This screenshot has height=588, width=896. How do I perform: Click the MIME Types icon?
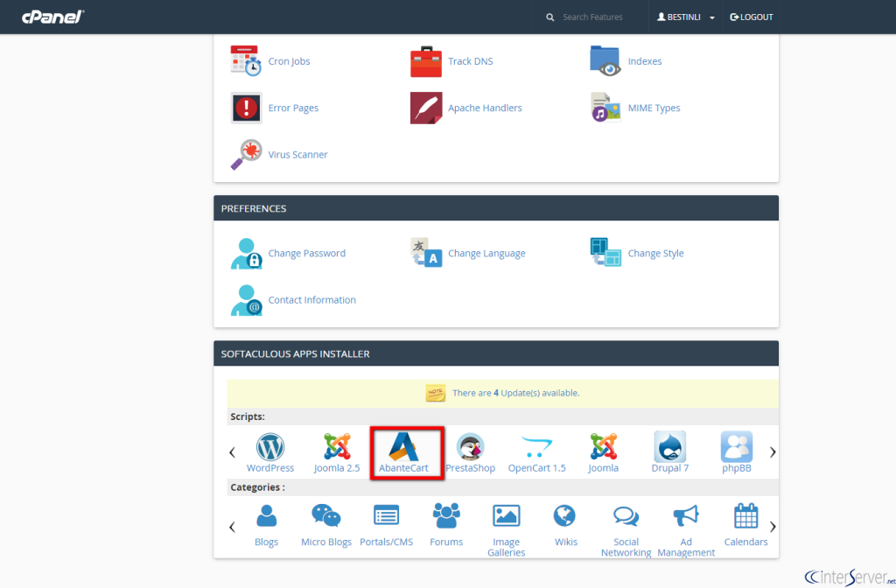click(605, 108)
